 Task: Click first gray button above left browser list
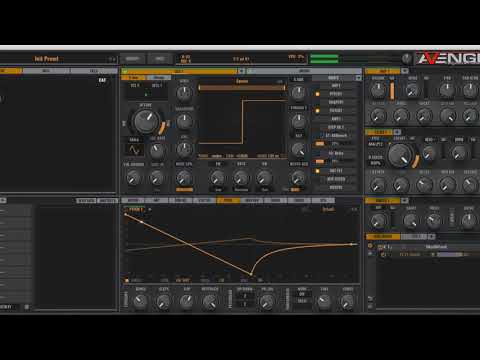pos(86,200)
